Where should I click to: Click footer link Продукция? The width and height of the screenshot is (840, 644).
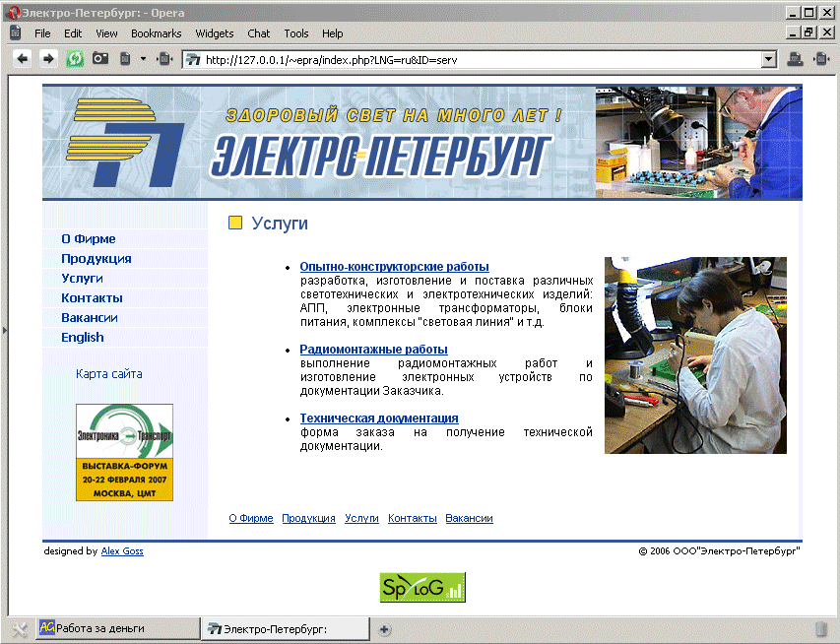tap(308, 518)
